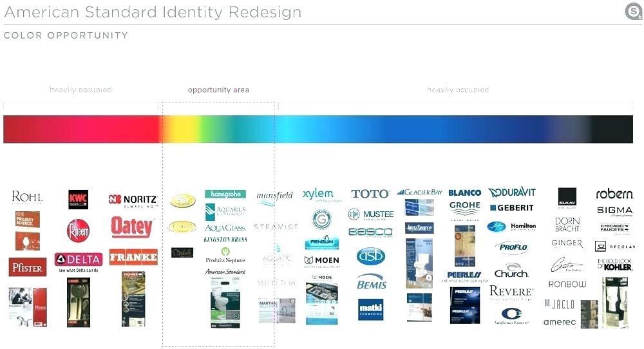
Task: Click the orange Franke logo
Action: [x=133, y=257]
